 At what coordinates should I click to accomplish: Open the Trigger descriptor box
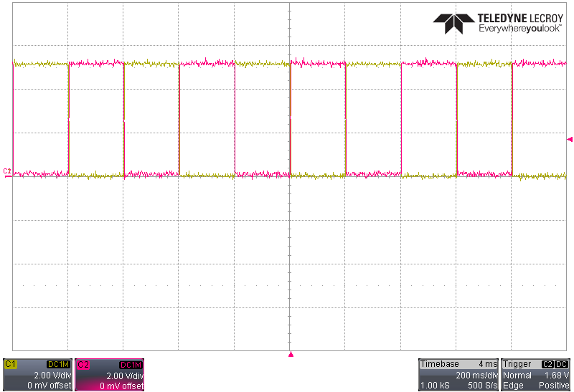click(535, 375)
